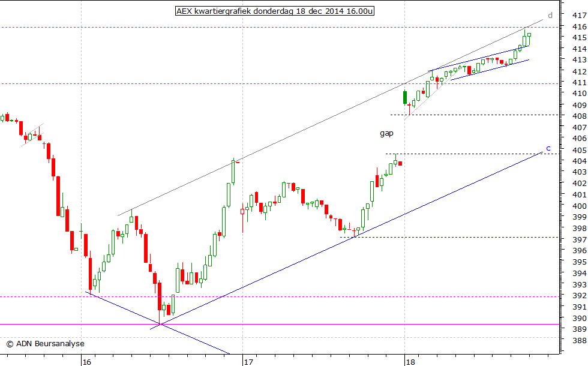Click the date label '17' on the time axis
The width and height of the screenshot is (588, 366).
coord(248,362)
